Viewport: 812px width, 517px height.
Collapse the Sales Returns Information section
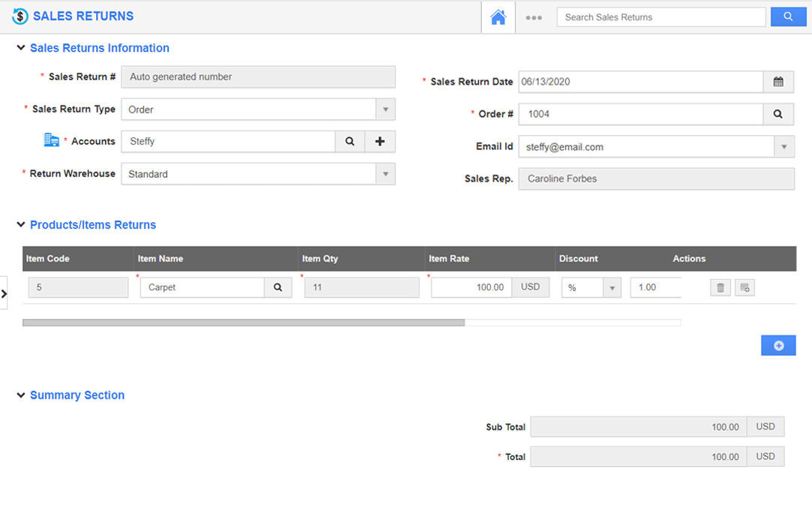(21, 48)
